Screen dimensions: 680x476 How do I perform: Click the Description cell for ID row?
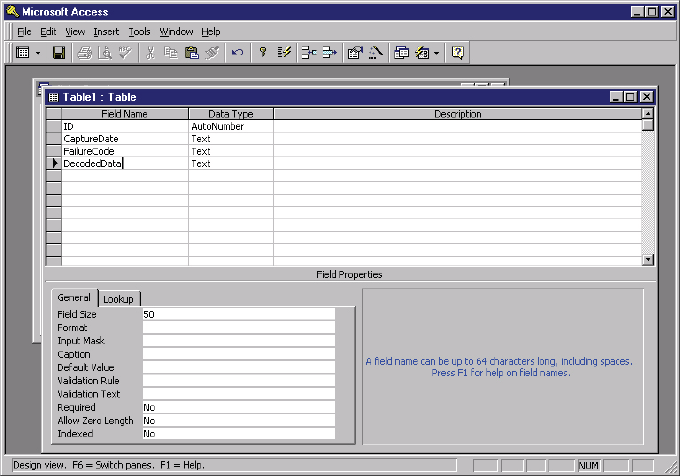coord(458,126)
